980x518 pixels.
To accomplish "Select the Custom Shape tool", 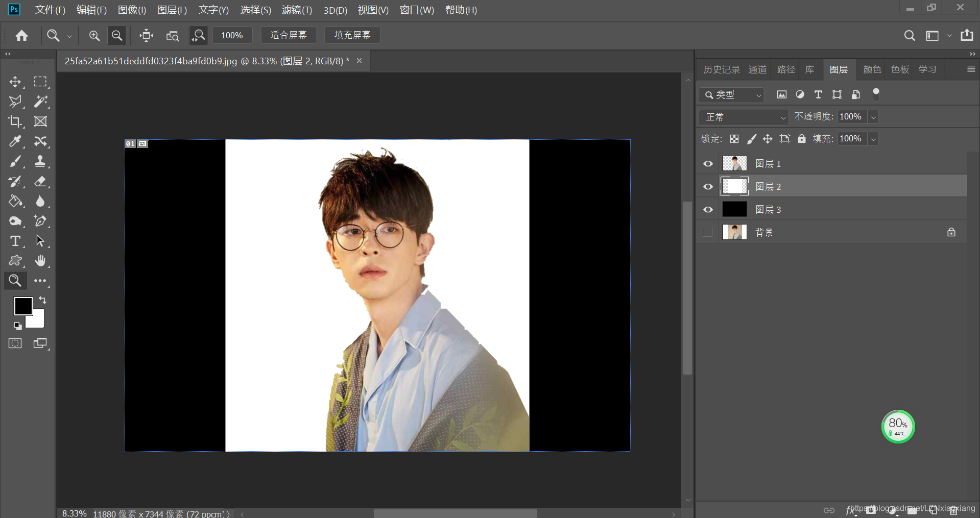I will [15, 261].
